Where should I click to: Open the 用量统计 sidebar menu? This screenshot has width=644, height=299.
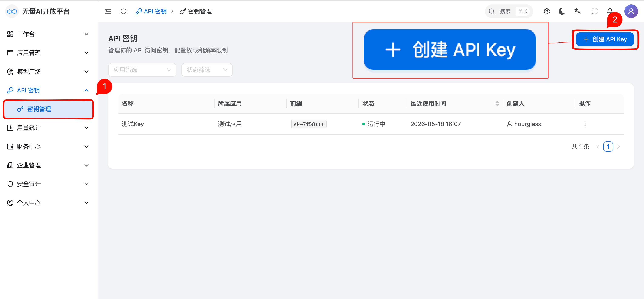pos(48,128)
